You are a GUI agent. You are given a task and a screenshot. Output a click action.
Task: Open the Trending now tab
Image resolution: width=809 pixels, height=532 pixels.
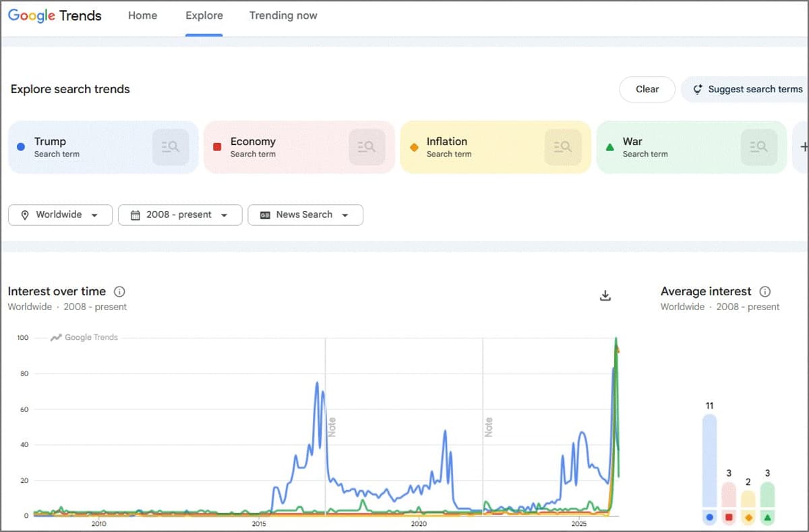pyautogui.click(x=283, y=16)
